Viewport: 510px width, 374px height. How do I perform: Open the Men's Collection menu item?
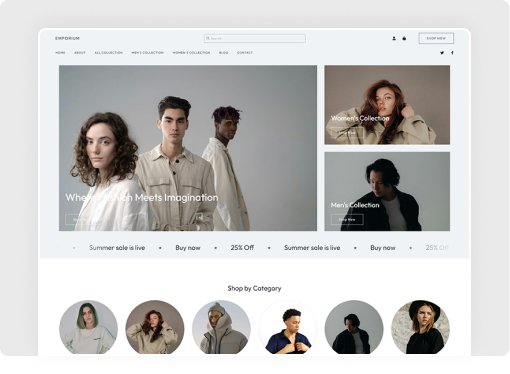pos(148,53)
